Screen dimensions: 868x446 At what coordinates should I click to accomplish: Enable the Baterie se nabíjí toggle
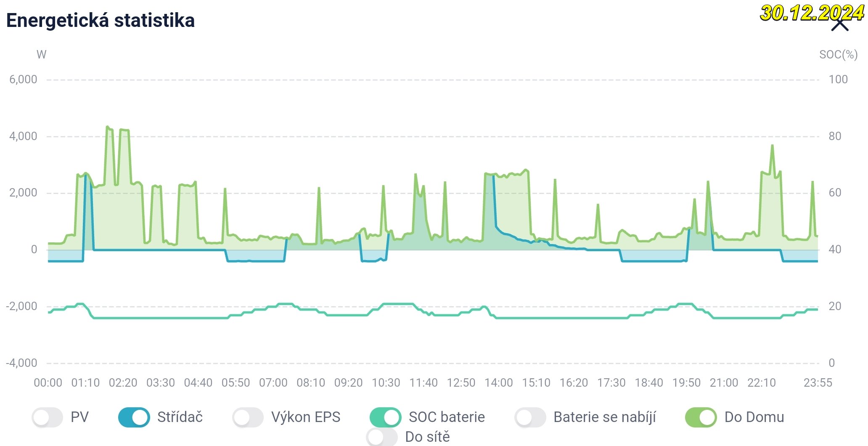point(530,417)
